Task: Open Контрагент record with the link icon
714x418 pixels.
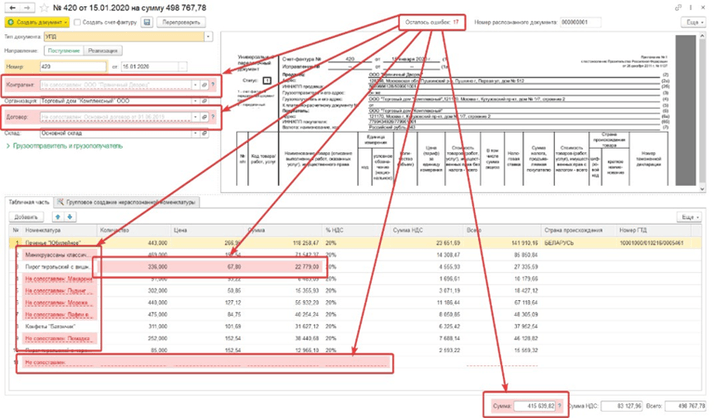Action: (204, 85)
